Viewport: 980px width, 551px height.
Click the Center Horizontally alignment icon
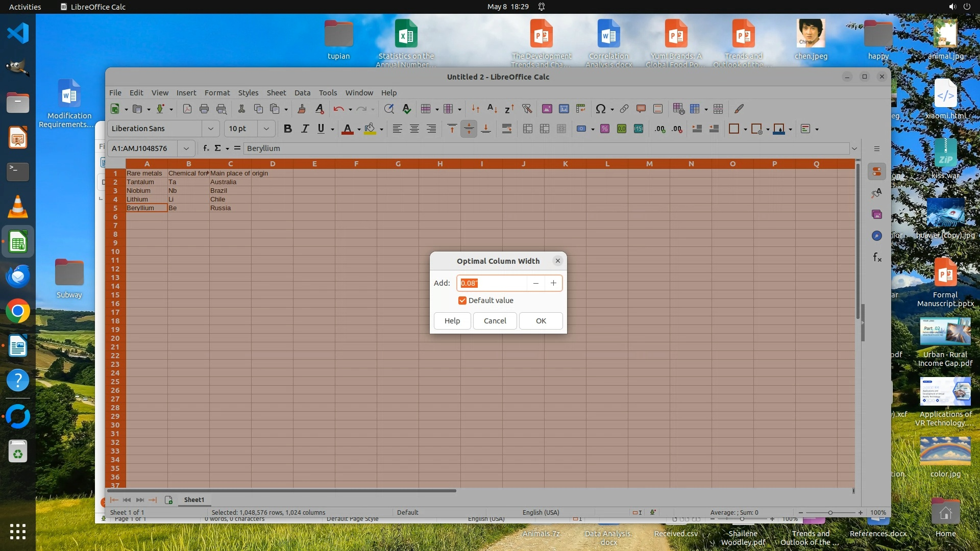tap(414, 129)
